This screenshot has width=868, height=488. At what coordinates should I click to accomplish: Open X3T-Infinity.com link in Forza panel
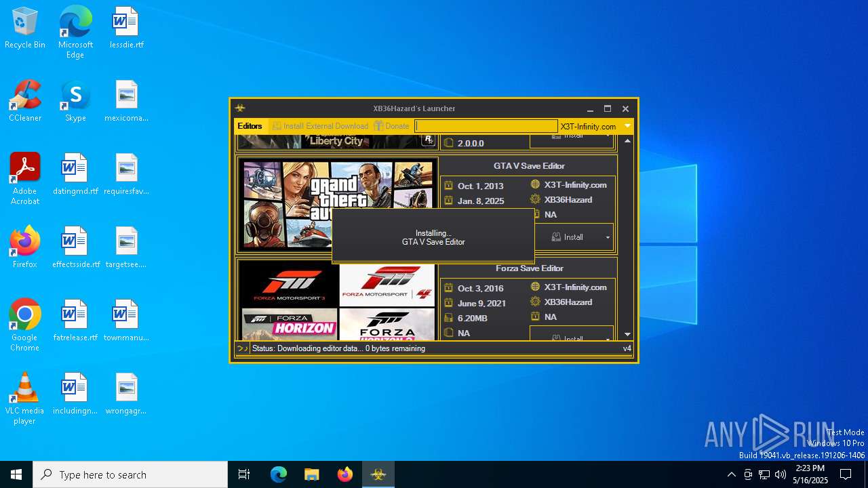point(575,287)
